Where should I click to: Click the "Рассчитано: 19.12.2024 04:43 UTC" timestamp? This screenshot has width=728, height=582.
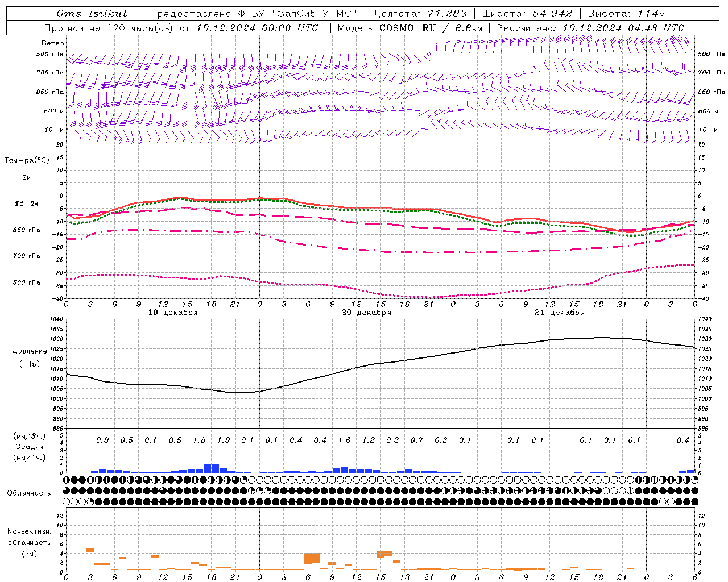[590, 28]
